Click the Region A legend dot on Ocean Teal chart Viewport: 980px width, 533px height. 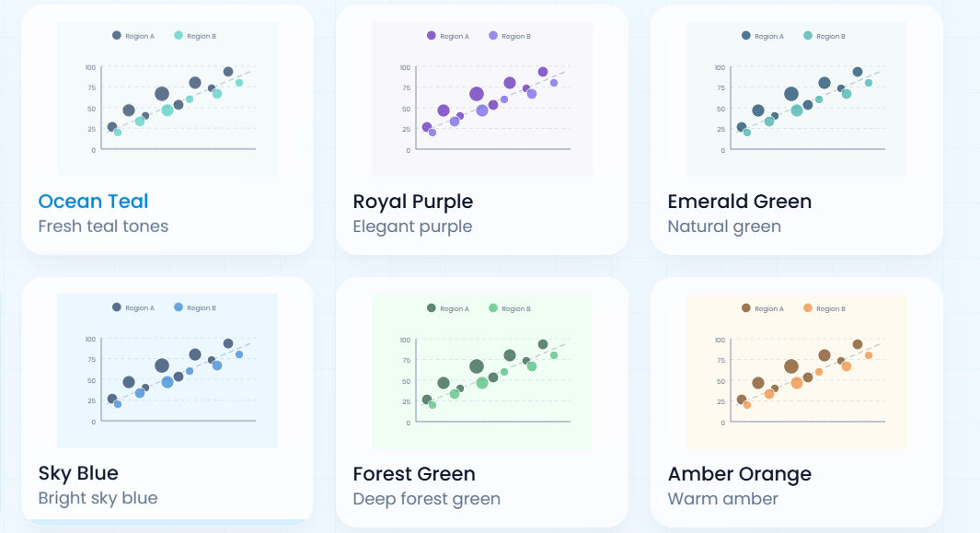pos(115,36)
